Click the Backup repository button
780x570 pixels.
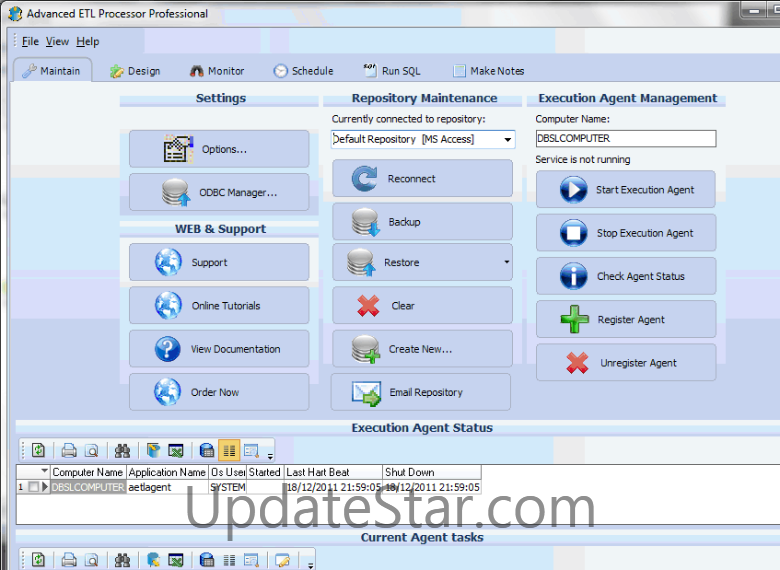click(422, 221)
